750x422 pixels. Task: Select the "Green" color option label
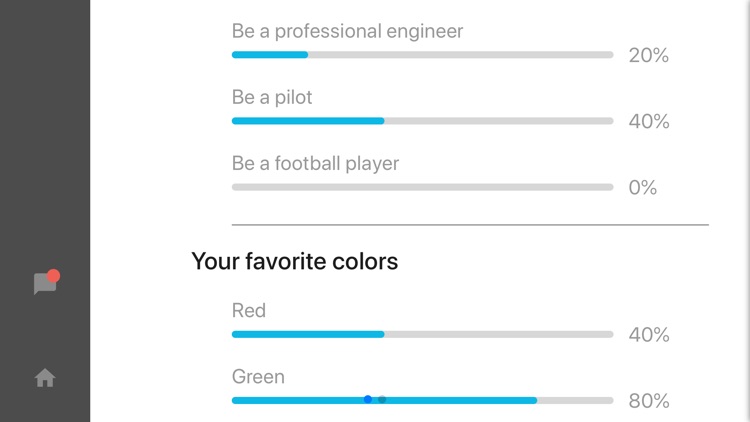tap(258, 376)
